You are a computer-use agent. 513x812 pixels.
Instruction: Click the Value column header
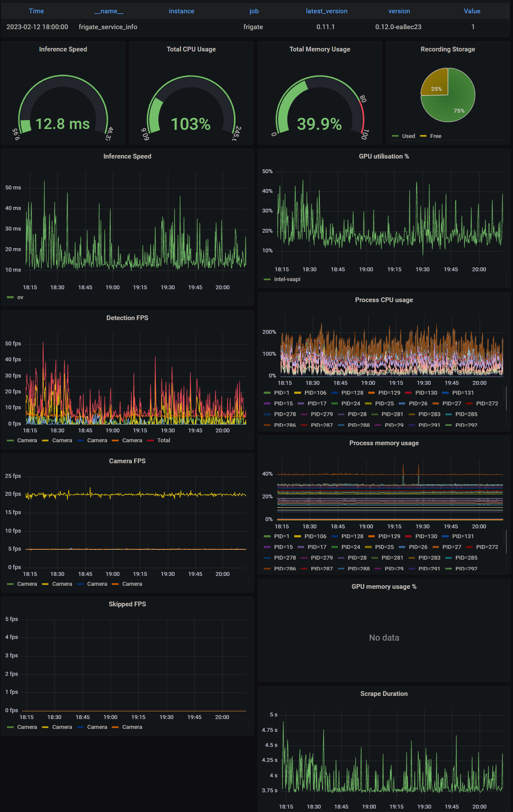point(472,11)
